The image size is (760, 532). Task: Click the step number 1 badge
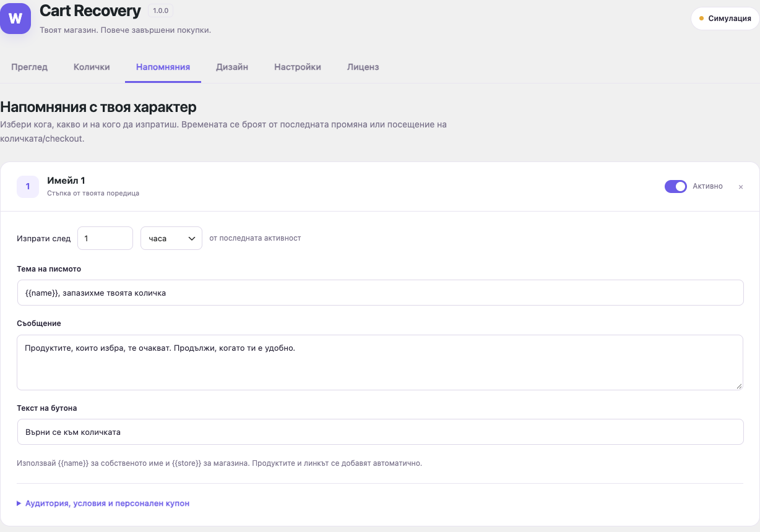(x=28, y=186)
